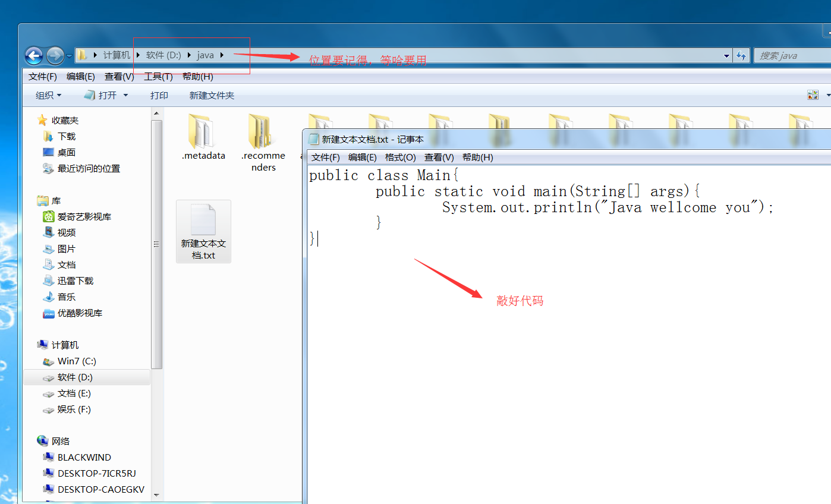The width and height of the screenshot is (831, 504).
Task: Open the 组织 dropdown in toolbar
Action: point(48,95)
